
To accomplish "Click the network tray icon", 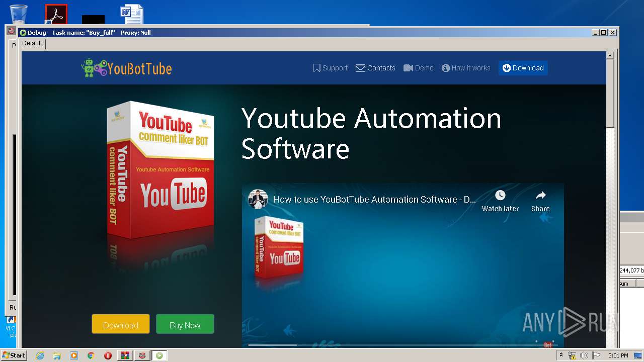I will 572,355.
